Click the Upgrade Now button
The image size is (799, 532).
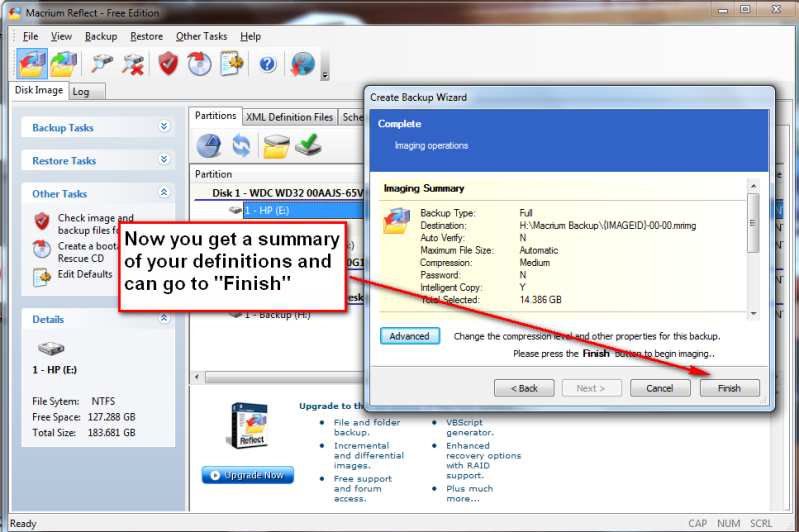coord(248,475)
